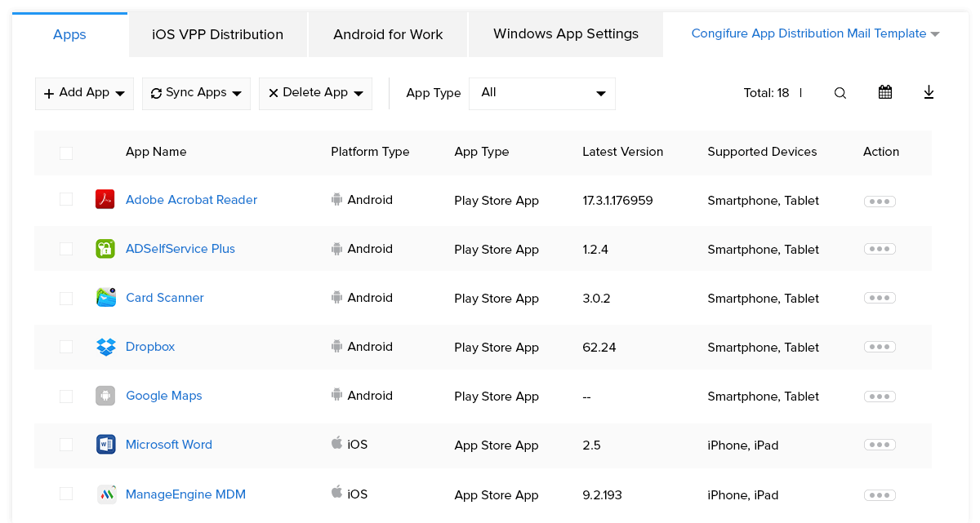
Task: Click version 3.0.2 cell
Action: pyautogui.click(x=596, y=299)
